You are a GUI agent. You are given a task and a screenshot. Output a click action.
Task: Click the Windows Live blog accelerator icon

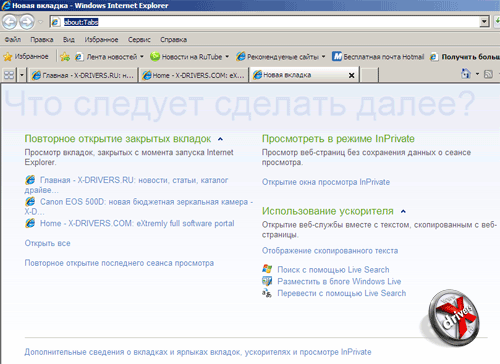[267, 281]
